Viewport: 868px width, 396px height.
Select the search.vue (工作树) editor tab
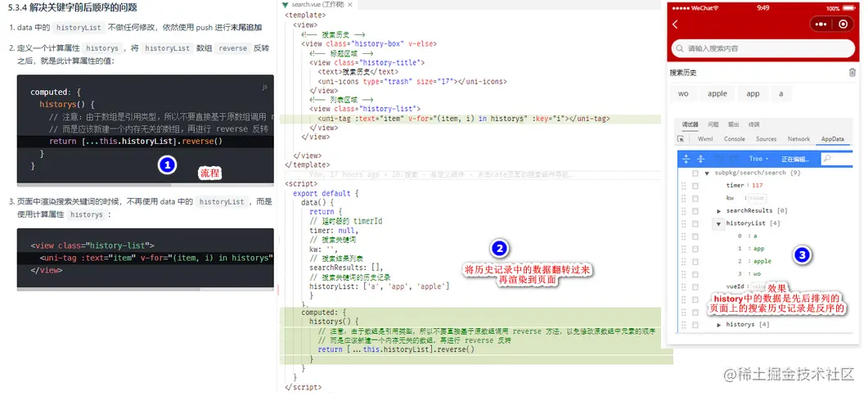pos(317,4)
